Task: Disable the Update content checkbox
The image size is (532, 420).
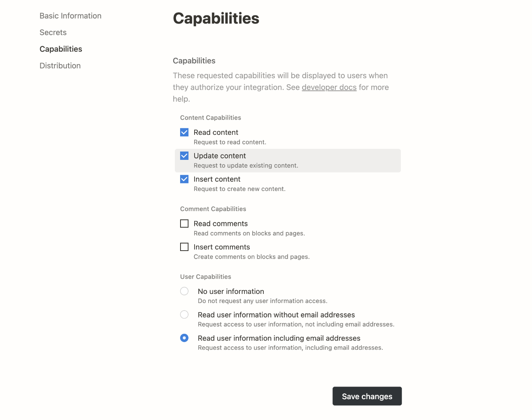Action: pyautogui.click(x=184, y=156)
